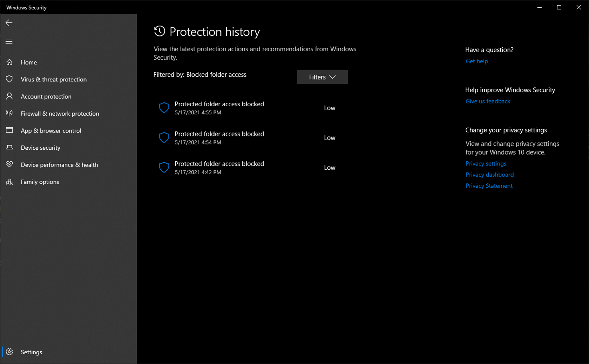Open the Filters dropdown

(x=322, y=77)
